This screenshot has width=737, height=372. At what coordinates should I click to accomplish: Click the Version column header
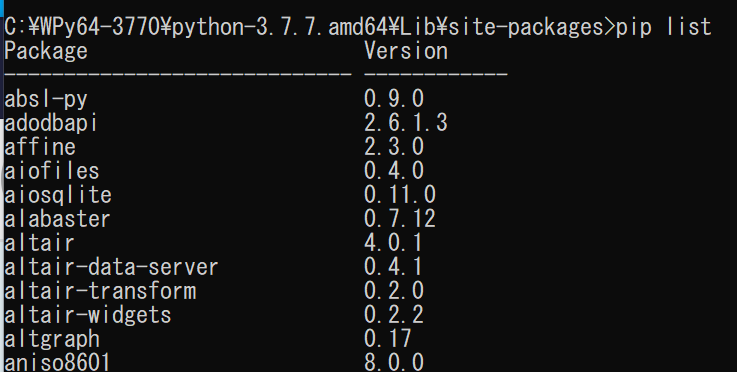point(406,50)
